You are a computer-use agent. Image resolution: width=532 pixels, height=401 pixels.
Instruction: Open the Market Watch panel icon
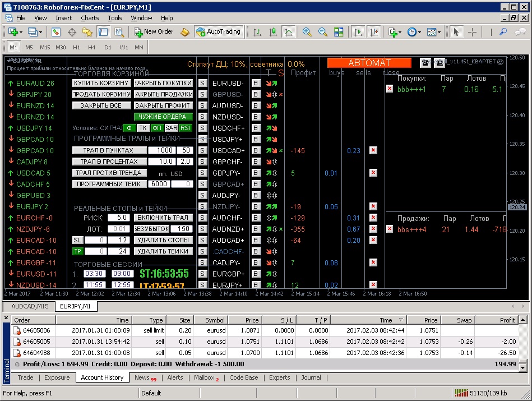pos(57,32)
